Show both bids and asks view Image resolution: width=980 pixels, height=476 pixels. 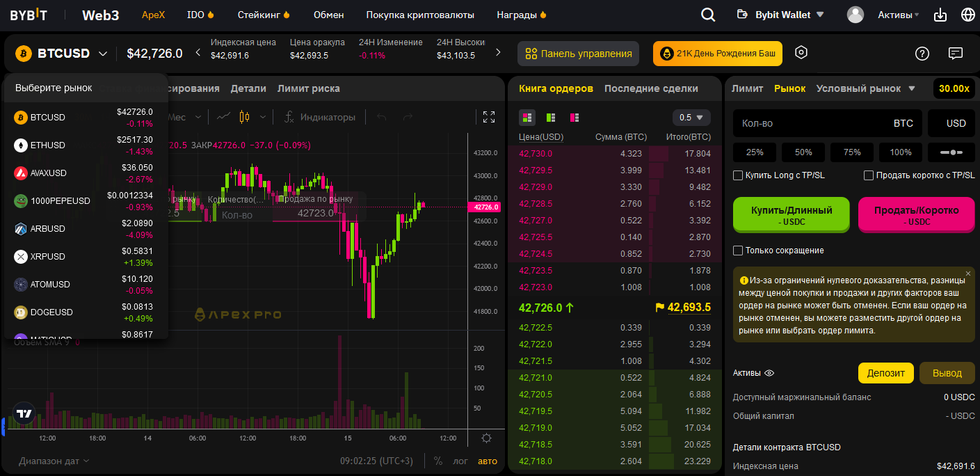(x=527, y=117)
